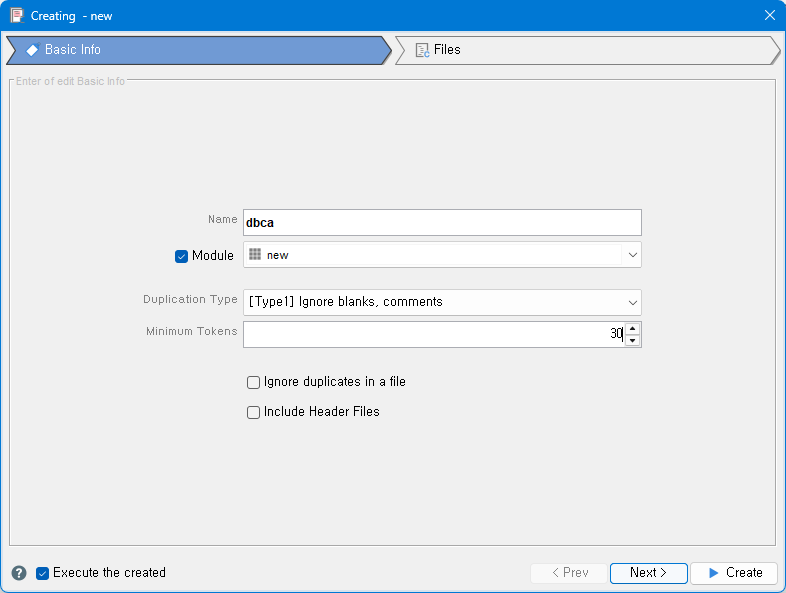
Task: Open the Duplication Type dropdown
Action: pyautogui.click(x=632, y=302)
